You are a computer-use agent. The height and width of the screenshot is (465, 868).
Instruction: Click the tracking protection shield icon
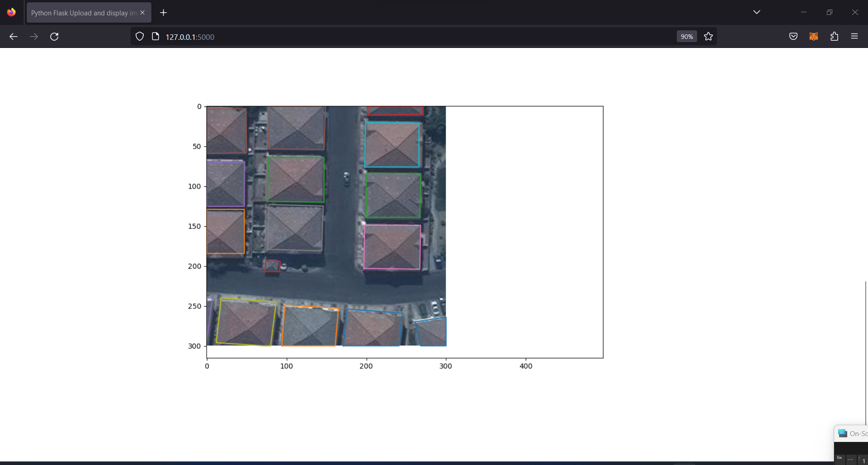[x=139, y=36]
